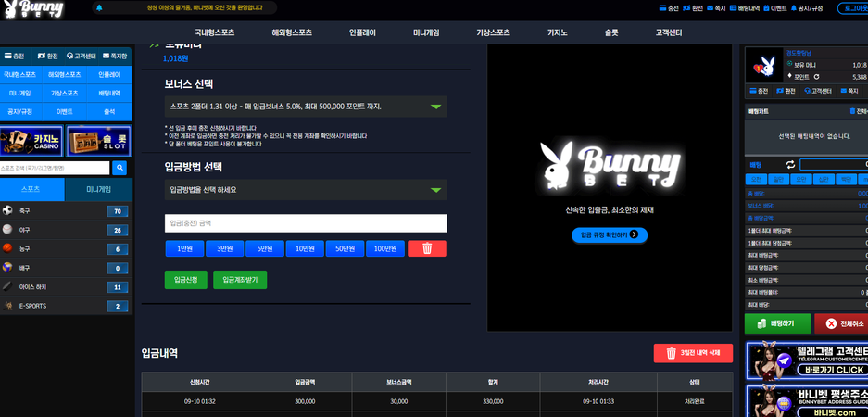Open the 슬롯 Slot banner icon
Screen dimensions: 868x417
tap(98, 141)
